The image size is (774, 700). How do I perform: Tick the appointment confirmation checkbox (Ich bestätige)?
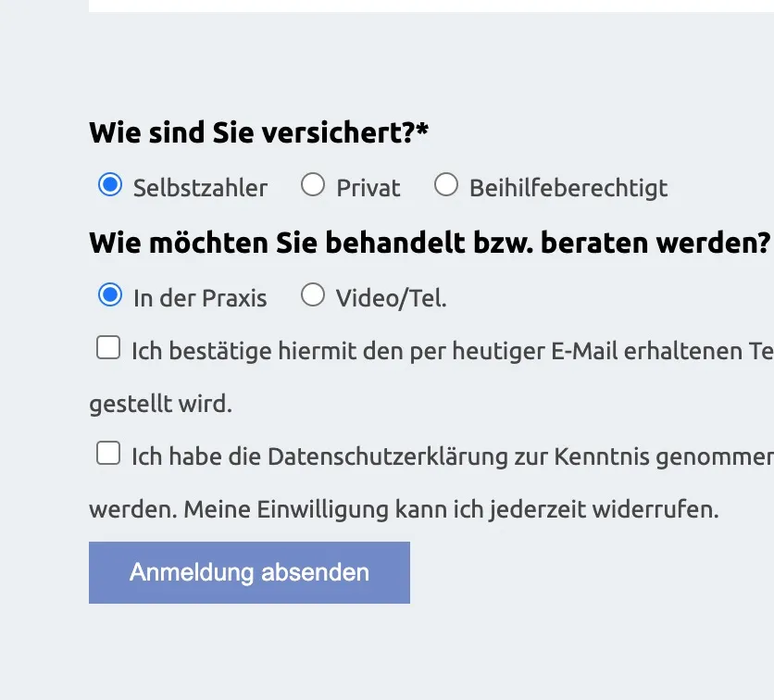108,347
